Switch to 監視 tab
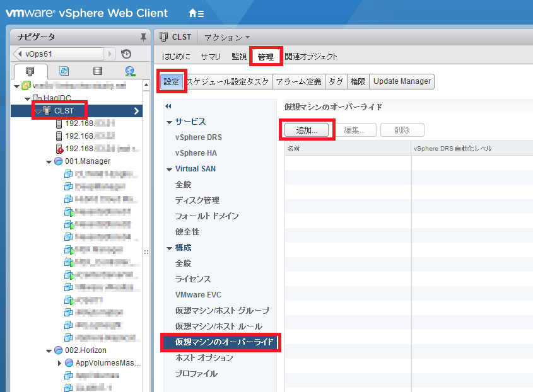The width and height of the screenshot is (533, 392). [239, 56]
